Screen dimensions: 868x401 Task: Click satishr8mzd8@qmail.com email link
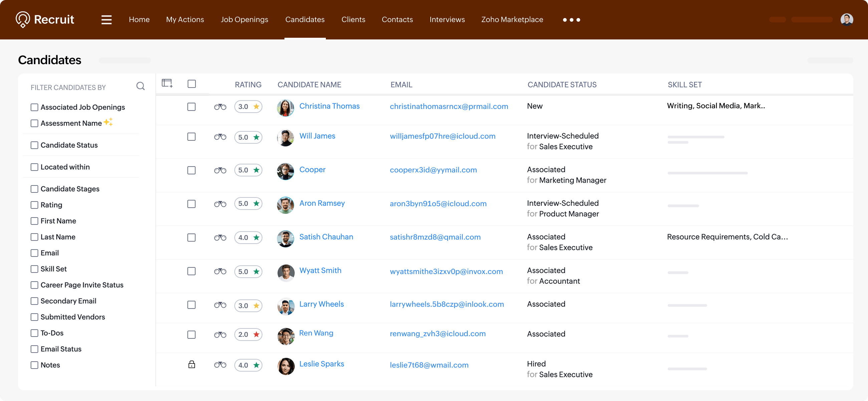pyautogui.click(x=435, y=237)
